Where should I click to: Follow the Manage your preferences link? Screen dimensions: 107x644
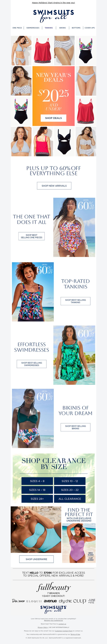[x=53, y=620]
